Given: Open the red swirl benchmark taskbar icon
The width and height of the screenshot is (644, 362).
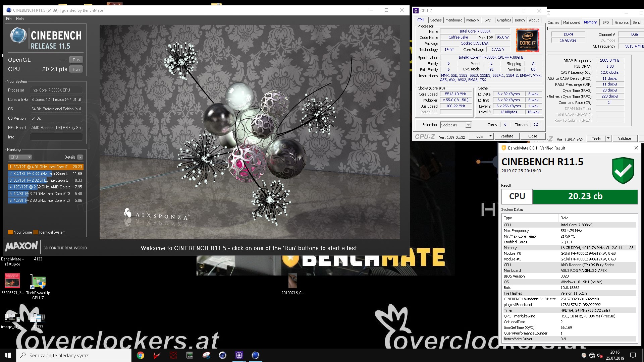Looking at the screenshot, I should click(x=173, y=355).
